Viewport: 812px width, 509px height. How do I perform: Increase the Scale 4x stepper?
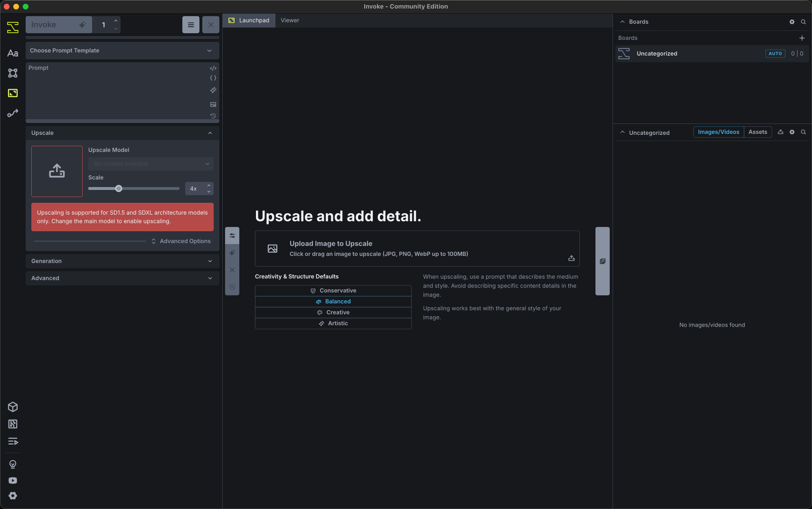(209, 186)
